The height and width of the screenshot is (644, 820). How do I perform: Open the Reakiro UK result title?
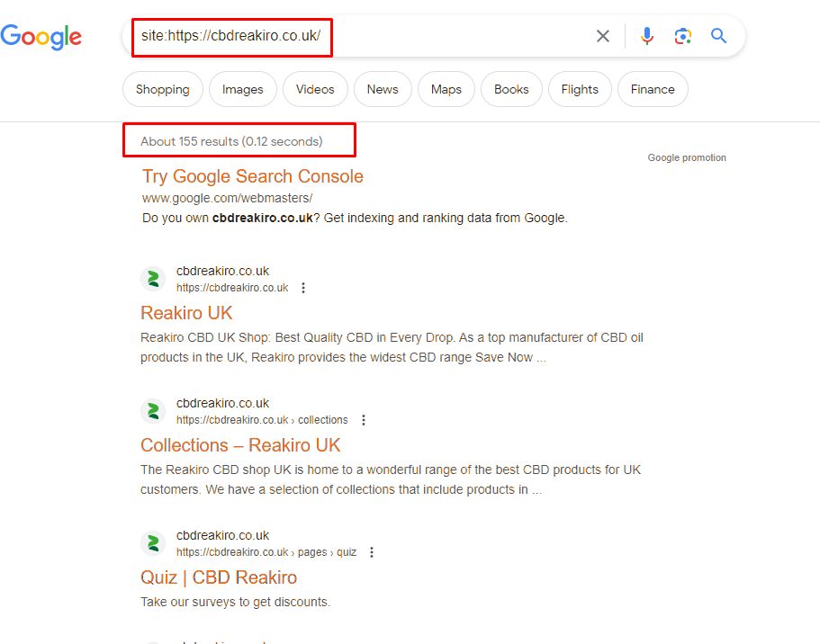186,313
